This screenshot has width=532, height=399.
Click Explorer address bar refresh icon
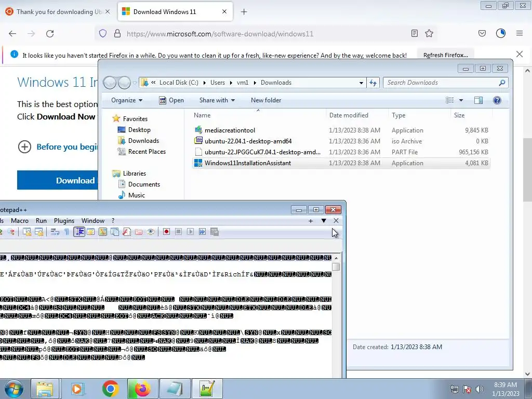[373, 83]
